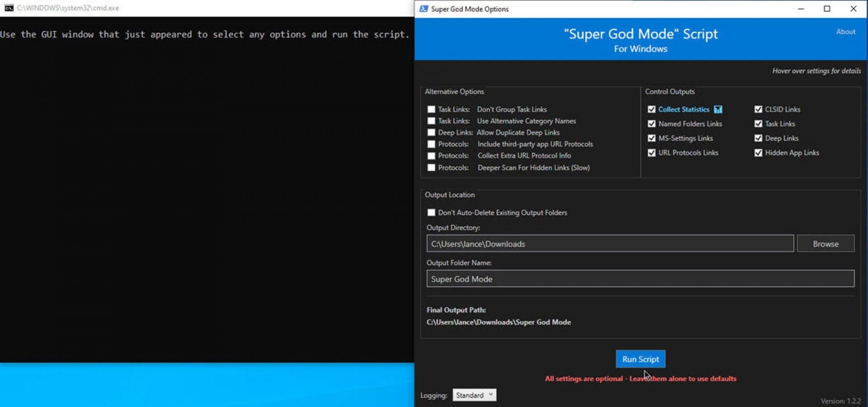The height and width of the screenshot is (407, 868).
Task: Uncheck the CLSID Links checkbox
Action: (x=758, y=109)
